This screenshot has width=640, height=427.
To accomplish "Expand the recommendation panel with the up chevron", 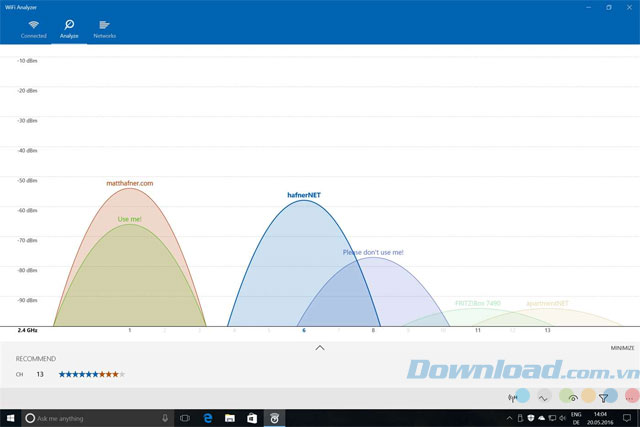I will coord(320,348).
